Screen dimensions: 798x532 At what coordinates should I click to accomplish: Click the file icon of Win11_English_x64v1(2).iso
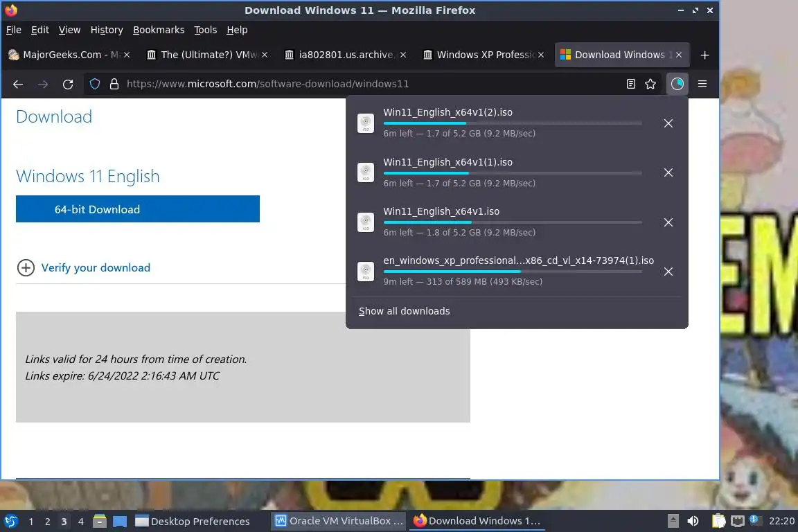[x=366, y=123]
